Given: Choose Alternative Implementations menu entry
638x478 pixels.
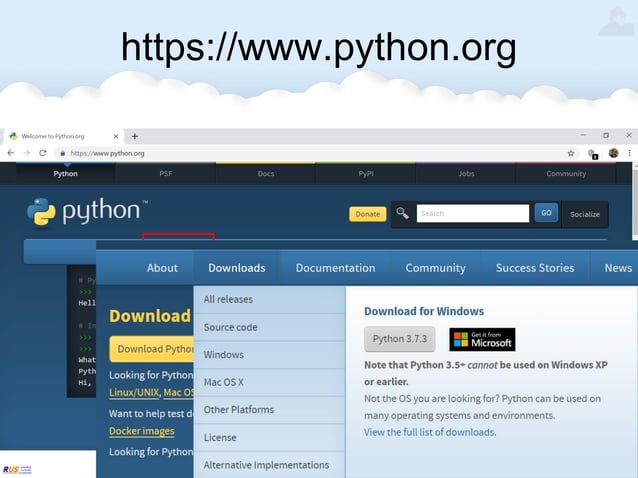Looking at the screenshot, I should point(269,465).
